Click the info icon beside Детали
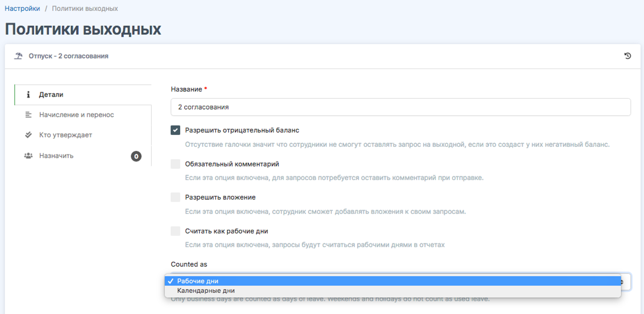This screenshot has height=314, width=644. (28, 95)
